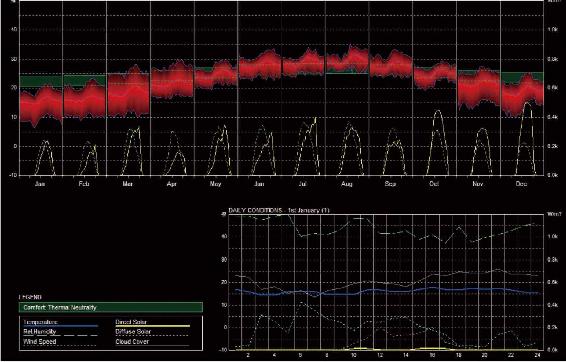Click the Diffuse Solar legend entry
Image resolution: width=566 pixels, height=362 pixels.
click(152, 332)
